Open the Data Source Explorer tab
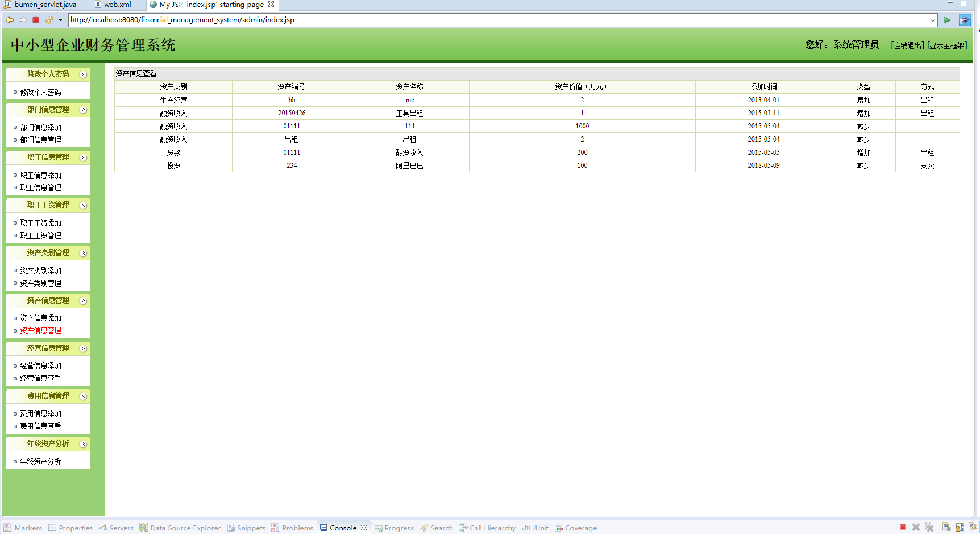The width and height of the screenshot is (980, 535). pyautogui.click(x=180, y=528)
